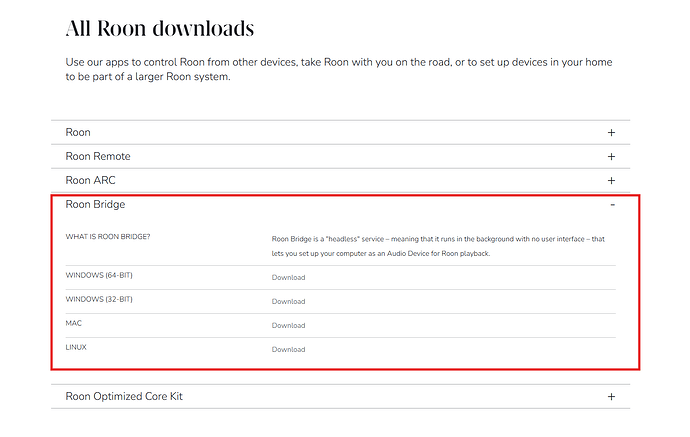The image size is (690, 437).
Task: Expand Roon Optimized Core Kit plus icon
Action: click(x=611, y=397)
